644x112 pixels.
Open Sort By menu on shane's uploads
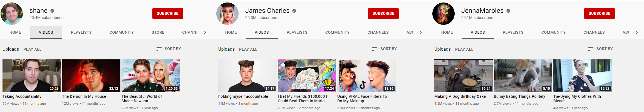point(169,49)
